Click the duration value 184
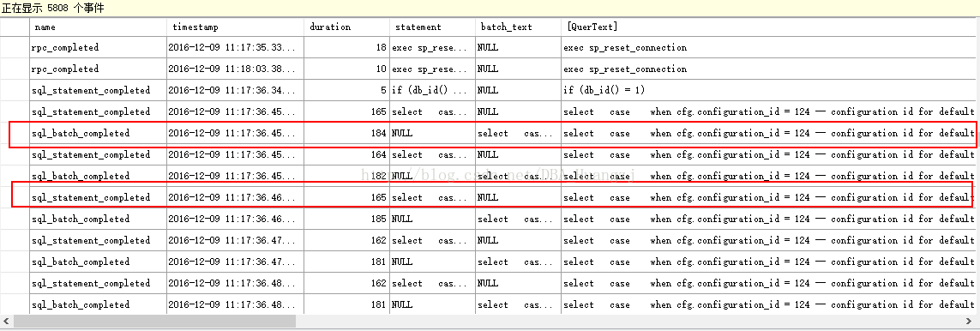 [379, 133]
